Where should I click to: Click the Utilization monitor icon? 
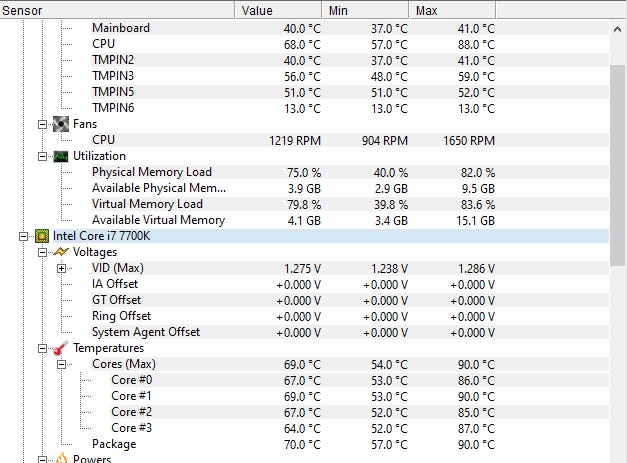point(61,156)
